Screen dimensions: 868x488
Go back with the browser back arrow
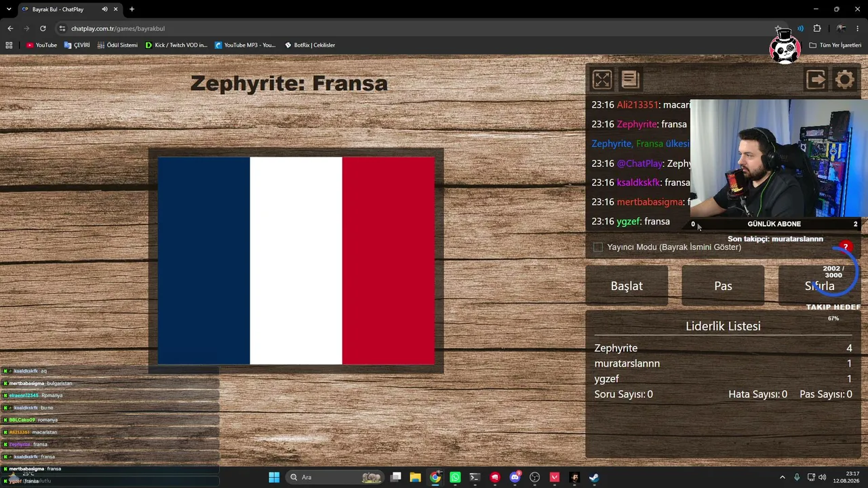tap(10, 28)
